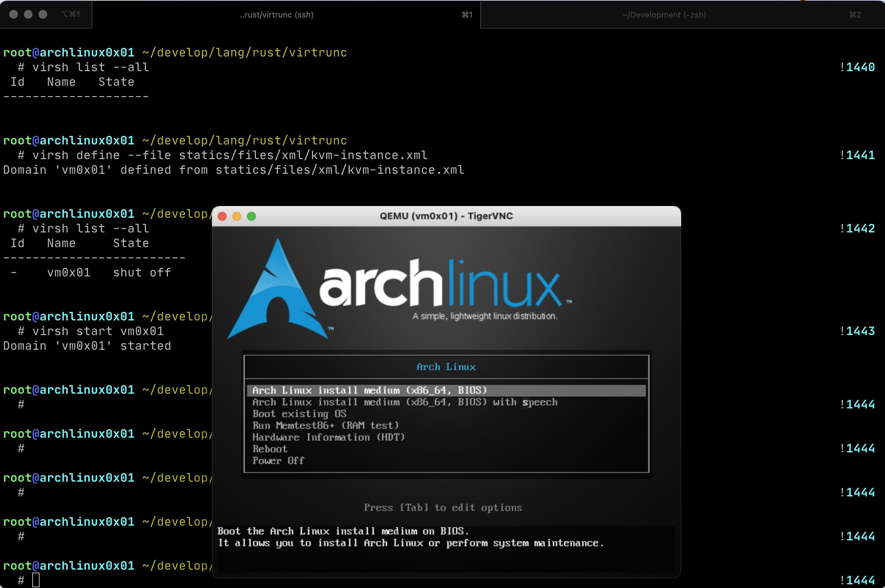Click the Press [Tab] to edit options text
885x588 pixels.
pos(442,507)
